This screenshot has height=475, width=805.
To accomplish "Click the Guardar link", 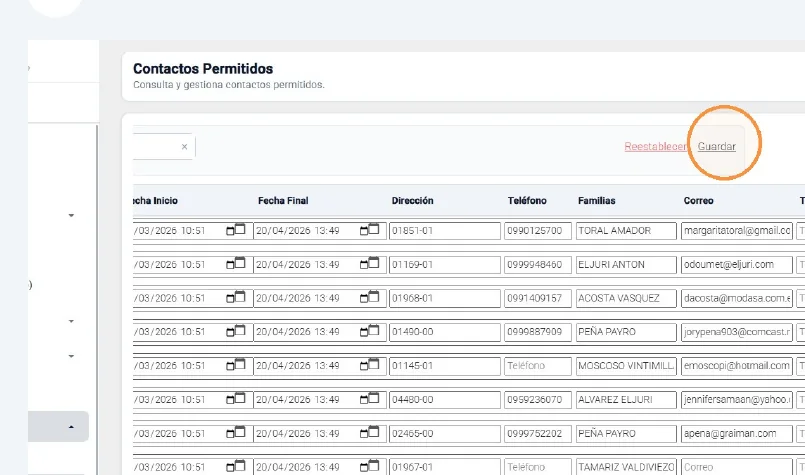I will click(x=716, y=146).
